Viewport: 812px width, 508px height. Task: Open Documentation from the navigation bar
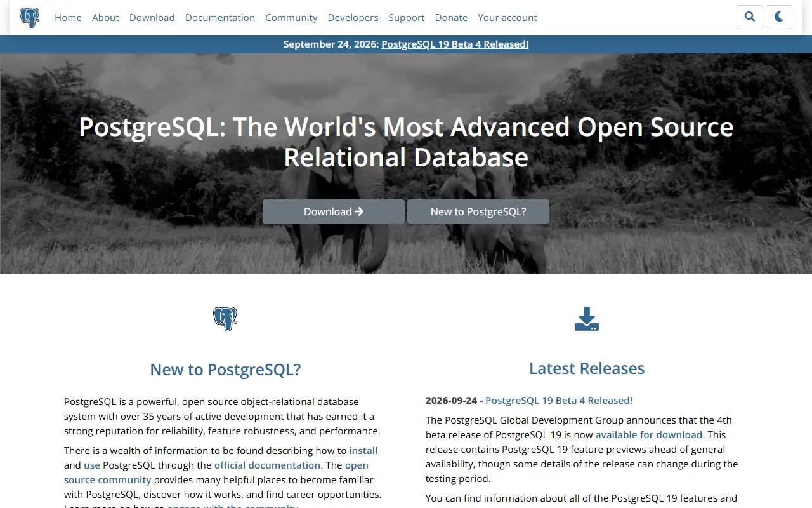pyautogui.click(x=220, y=17)
